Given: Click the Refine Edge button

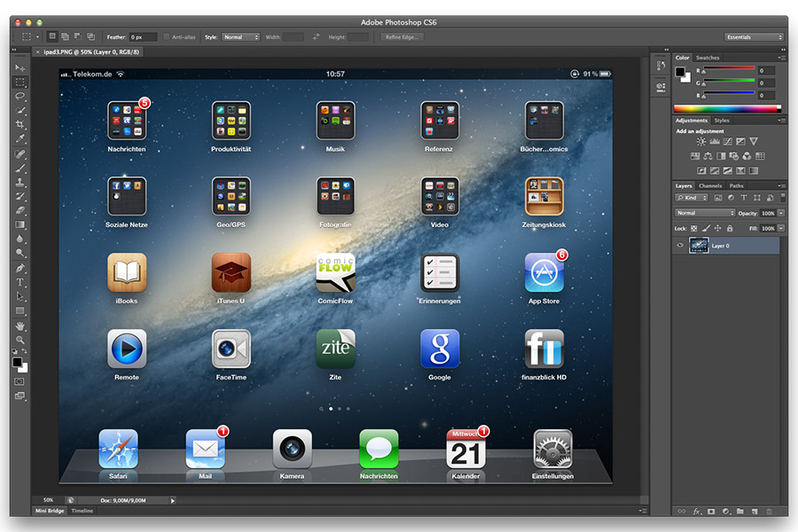Looking at the screenshot, I should (x=402, y=37).
